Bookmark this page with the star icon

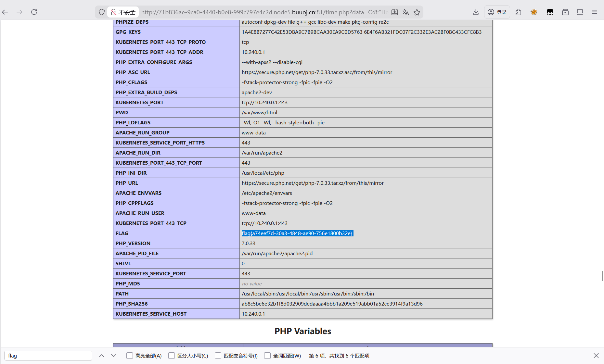pyautogui.click(x=417, y=12)
